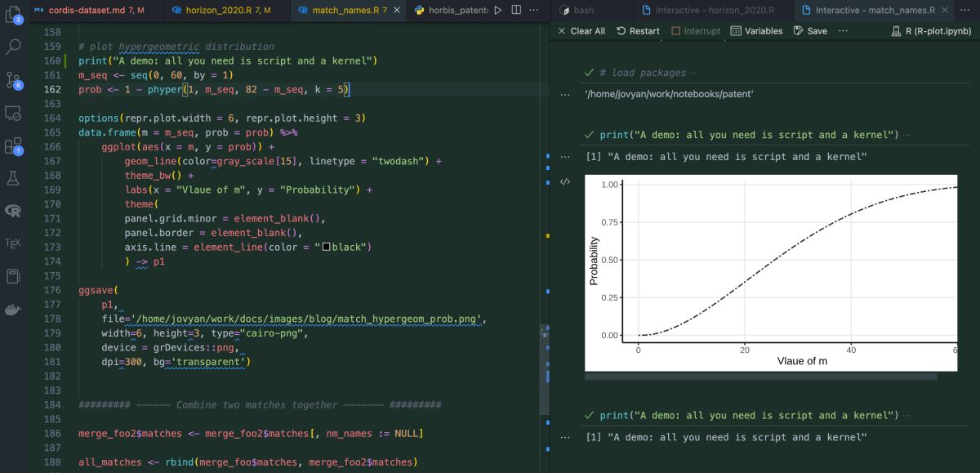Viewport: 980px width, 473px height.
Task: Open output actions for the patent path output
Action: (564, 95)
